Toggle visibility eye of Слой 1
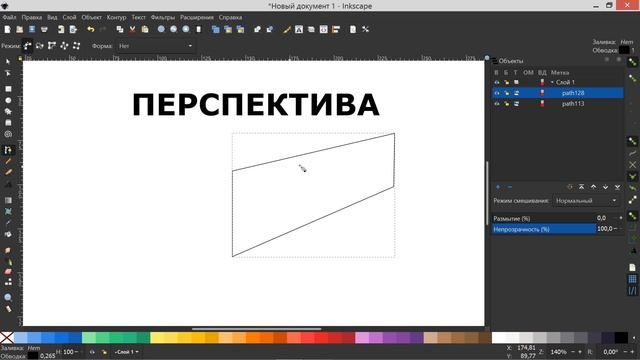The image size is (640, 360). tap(497, 82)
